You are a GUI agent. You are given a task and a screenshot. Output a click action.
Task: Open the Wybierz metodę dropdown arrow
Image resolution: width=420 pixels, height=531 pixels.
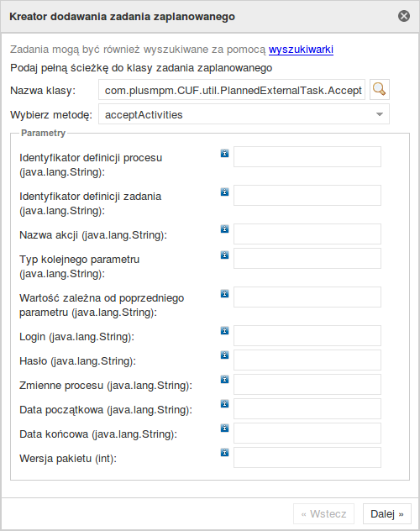[x=380, y=114]
